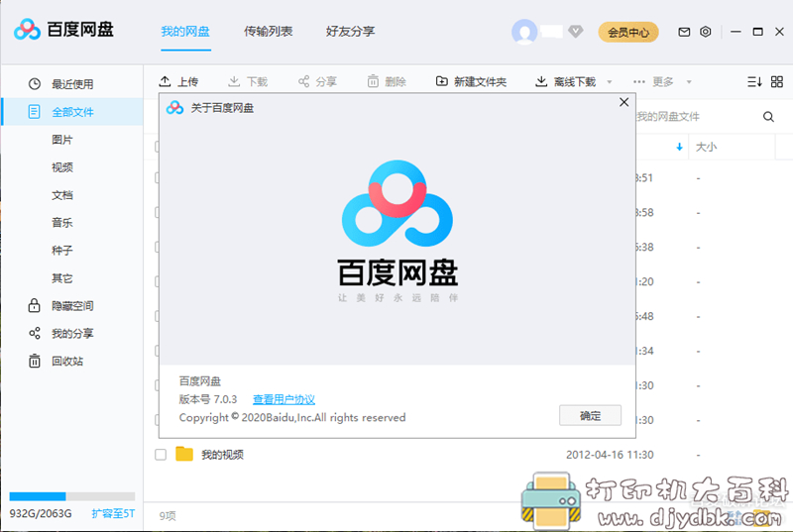Click the 确定 button
The width and height of the screenshot is (793, 532).
point(590,415)
